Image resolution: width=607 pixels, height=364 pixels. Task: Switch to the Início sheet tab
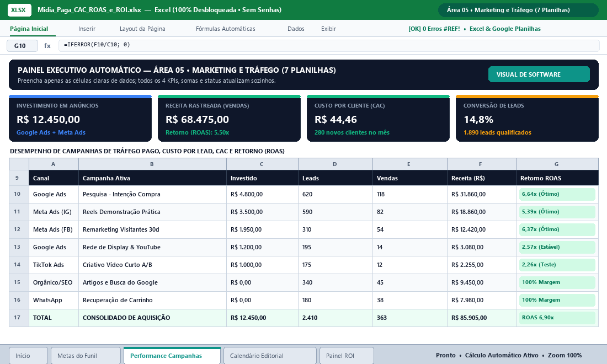(x=28, y=356)
